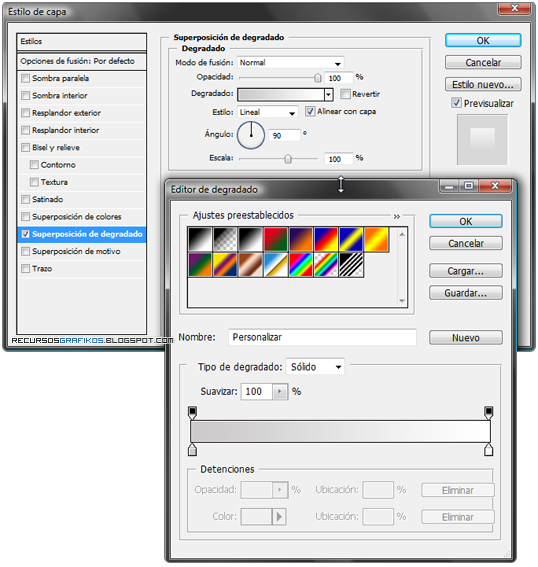Select the right opacity stop above gradient bar

(488, 413)
